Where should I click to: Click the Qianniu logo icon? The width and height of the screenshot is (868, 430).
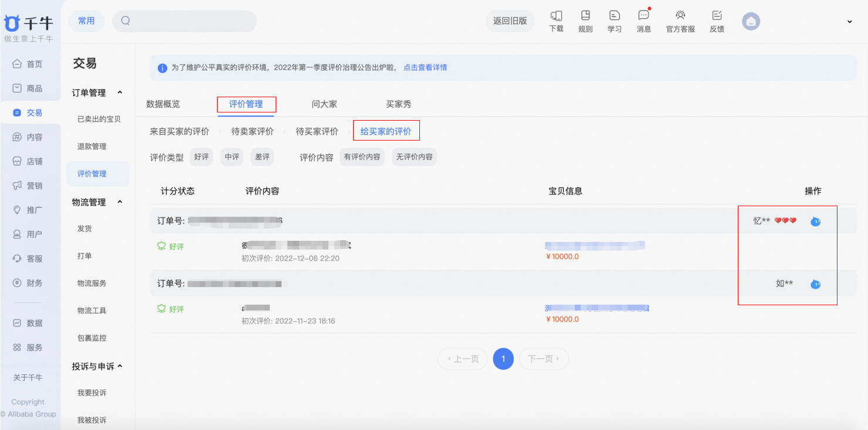12,23
